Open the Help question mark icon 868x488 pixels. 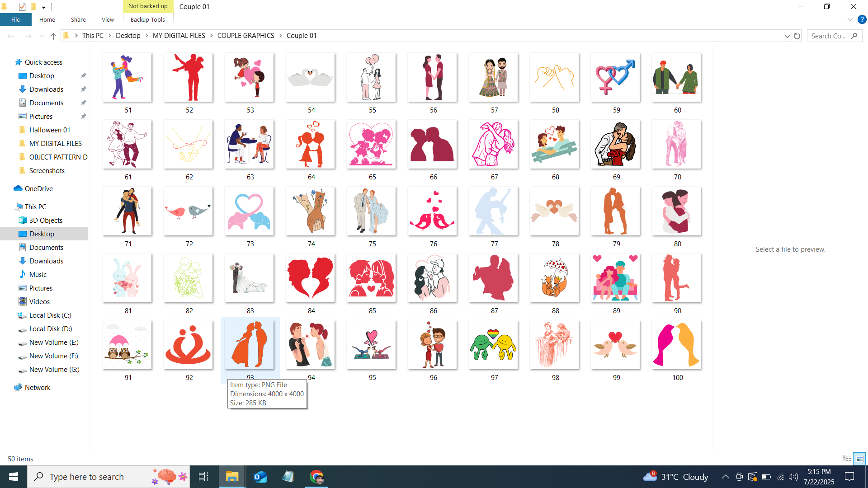(862, 19)
